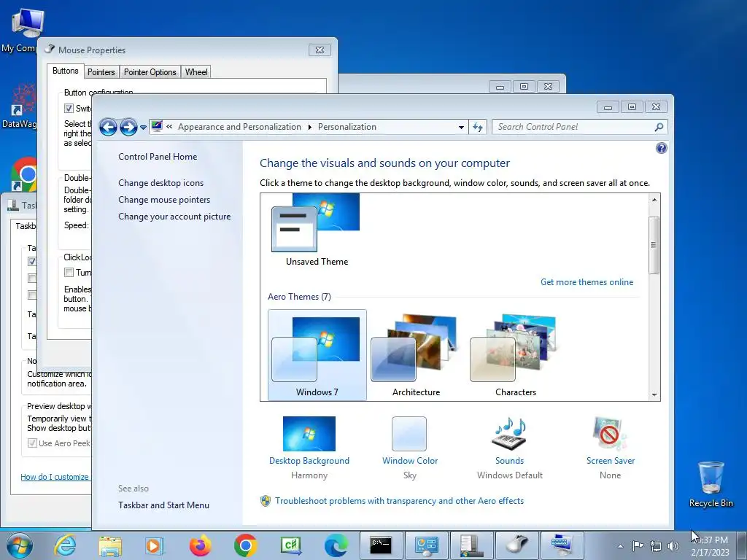Screen dimensions: 747x560
Task: Open Control Panel Home
Action: tap(158, 157)
